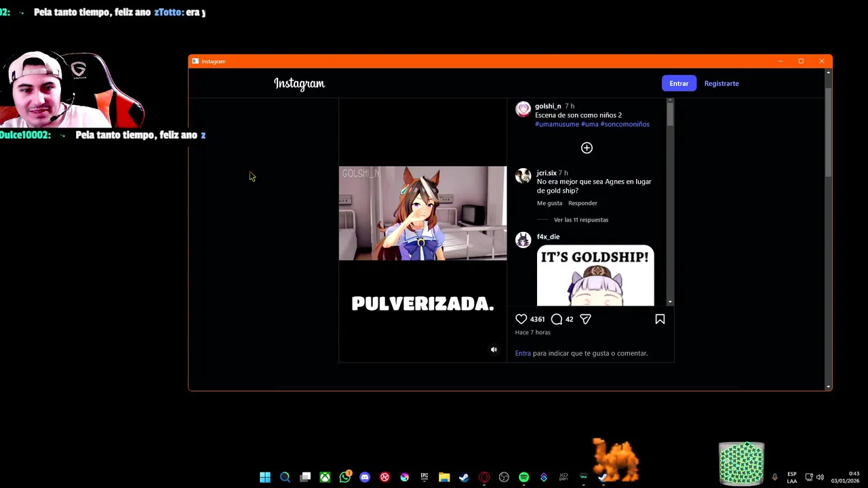Click the comments panel scroll down arrow
The width and height of the screenshot is (868, 488).
tap(670, 302)
